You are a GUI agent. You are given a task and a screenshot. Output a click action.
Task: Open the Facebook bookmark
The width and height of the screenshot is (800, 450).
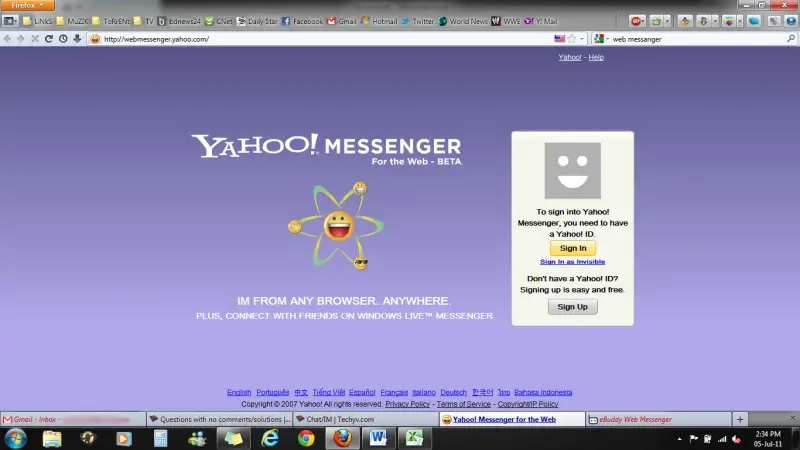click(302, 21)
